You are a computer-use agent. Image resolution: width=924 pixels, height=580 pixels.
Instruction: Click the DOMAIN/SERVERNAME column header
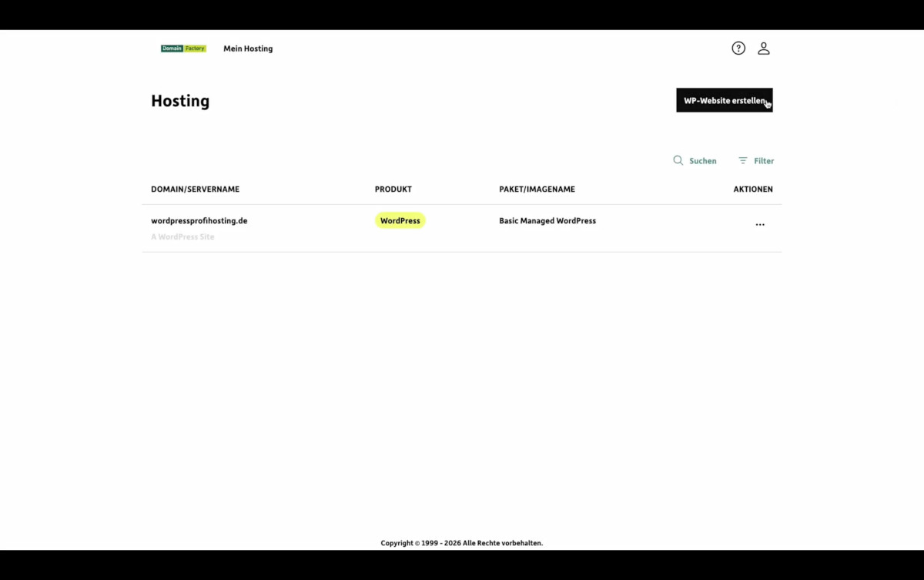[196, 189]
